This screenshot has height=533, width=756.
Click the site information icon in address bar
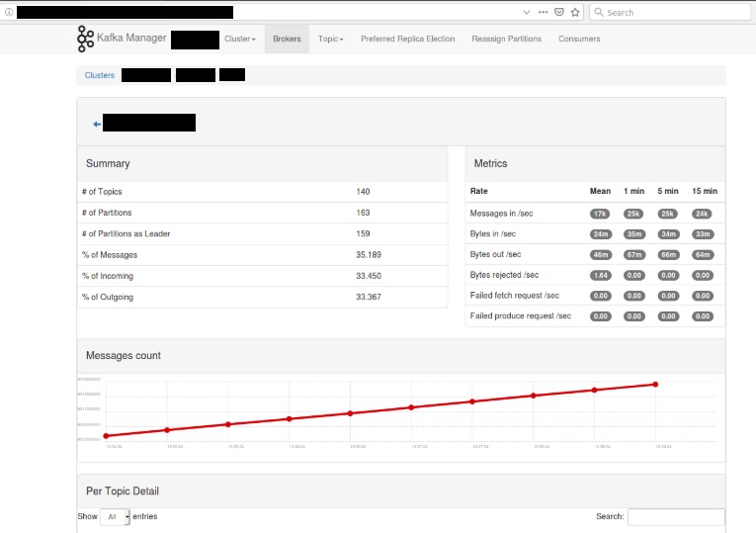click(9, 13)
